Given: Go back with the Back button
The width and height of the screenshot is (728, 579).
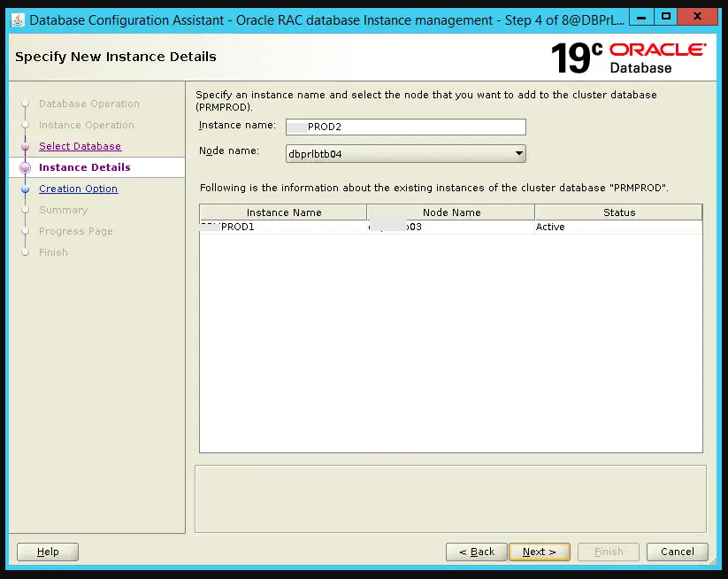Looking at the screenshot, I should (x=477, y=552).
